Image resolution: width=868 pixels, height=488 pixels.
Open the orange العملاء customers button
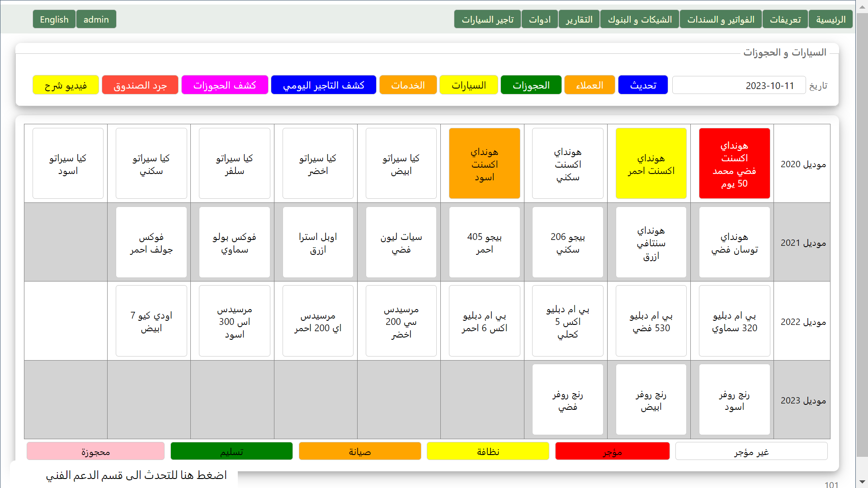click(x=589, y=85)
